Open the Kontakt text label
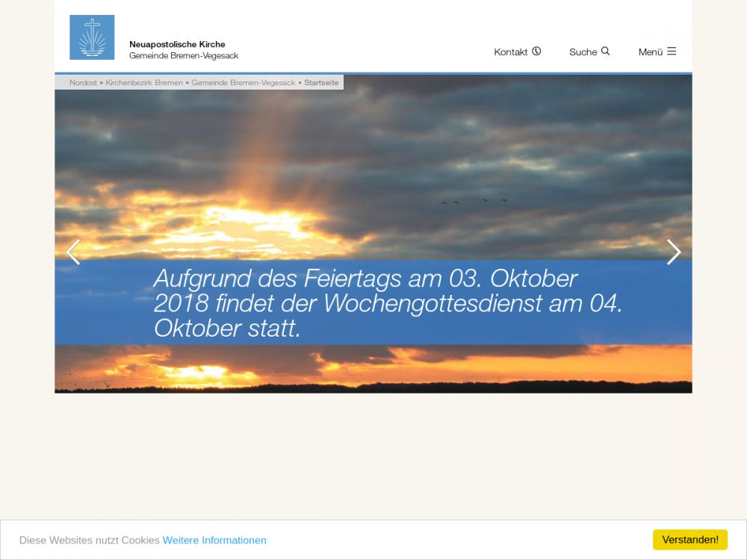 click(x=510, y=52)
